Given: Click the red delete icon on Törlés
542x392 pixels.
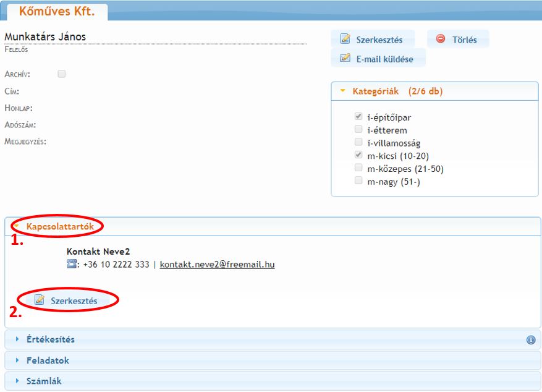Looking at the screenshot, I should point(441,40).
